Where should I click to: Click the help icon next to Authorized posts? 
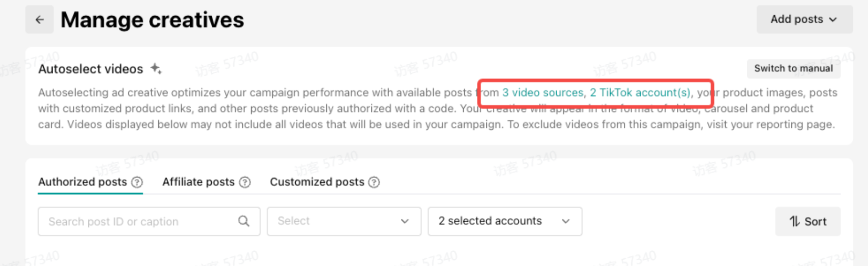click(x=137, y=182)
